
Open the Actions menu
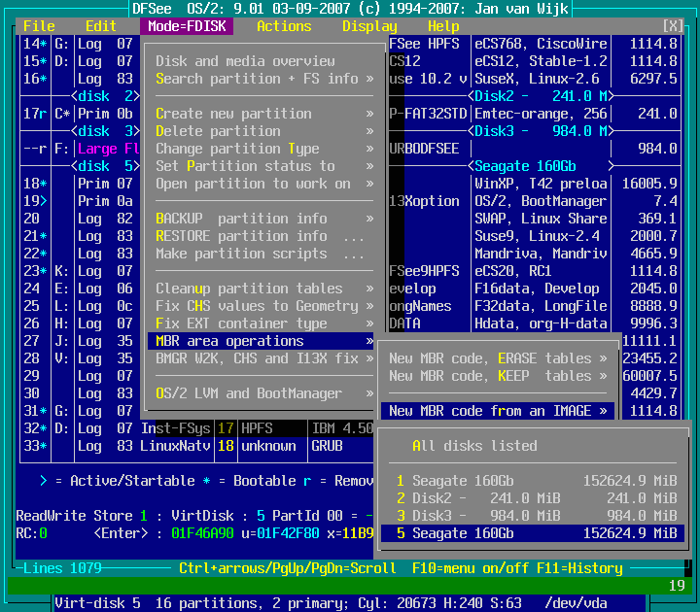coord(284,26)
